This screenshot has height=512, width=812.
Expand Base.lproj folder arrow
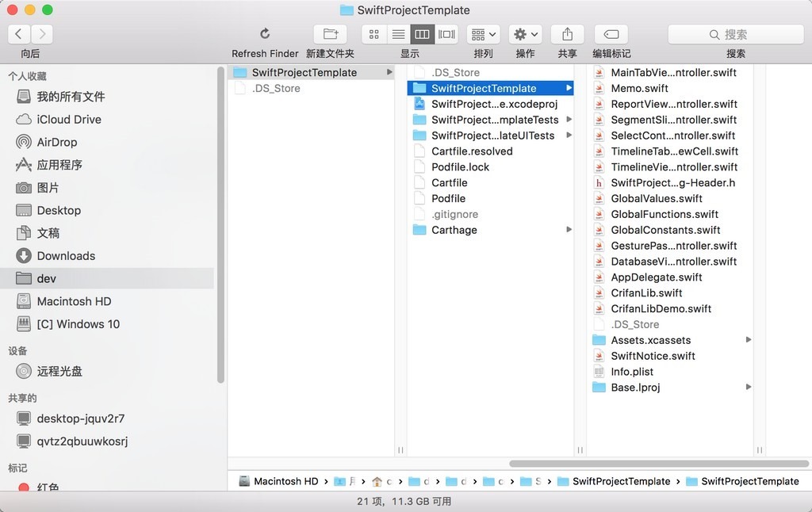point(749,387)
